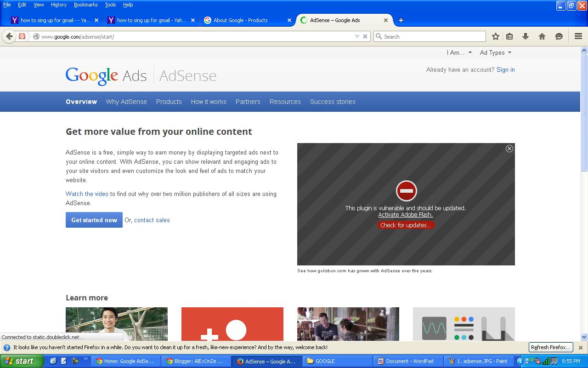Open the waveform graphic thumbnail

coord(464,324)
